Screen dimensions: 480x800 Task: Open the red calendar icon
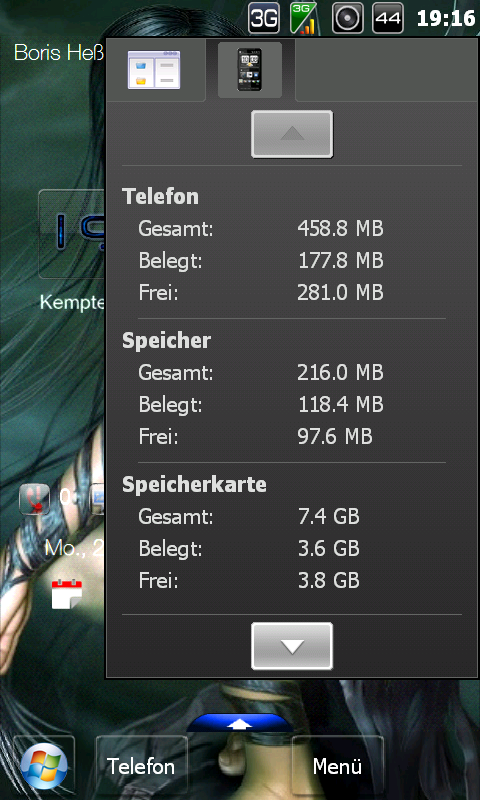tap(67, 594)
